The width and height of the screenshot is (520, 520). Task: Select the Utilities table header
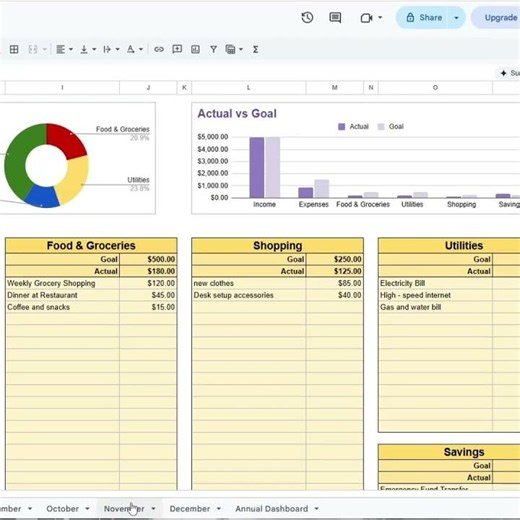tap(449, 246)
